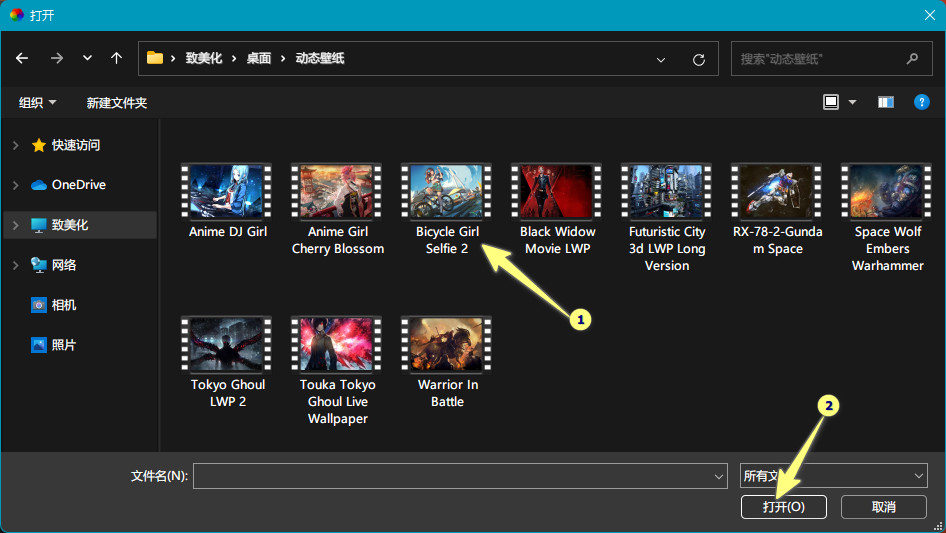This screenshot has width=946, height=533.
Task: Open 致美化 breadcrumb in address bar
Action: tap(204, 59)
